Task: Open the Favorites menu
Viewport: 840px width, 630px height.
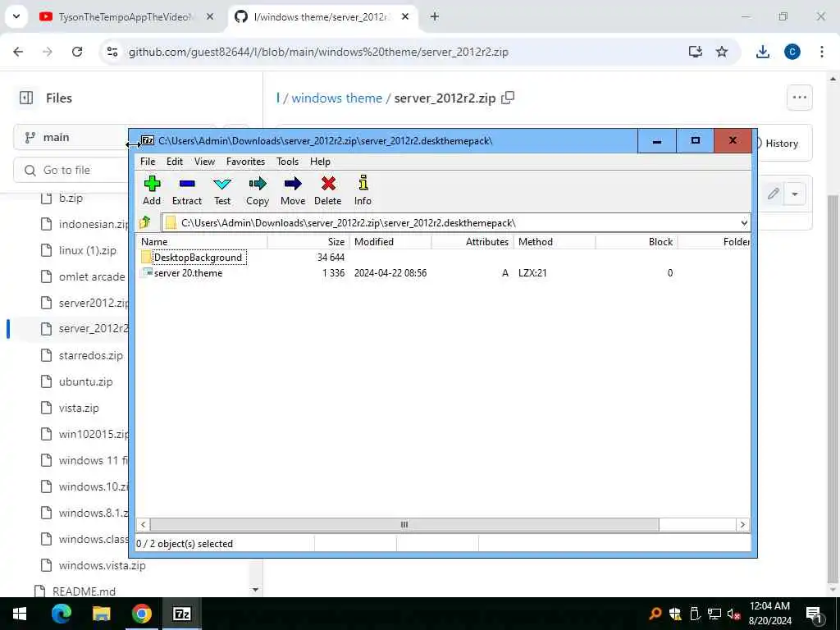Action: coord(245,162)
